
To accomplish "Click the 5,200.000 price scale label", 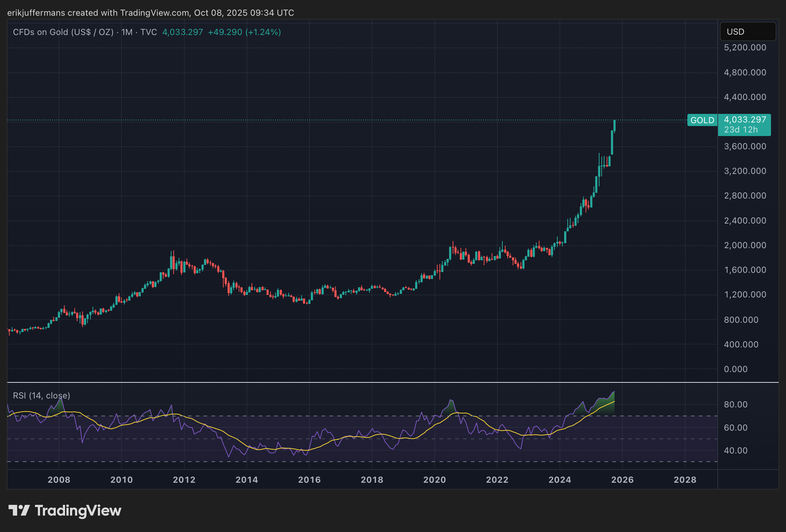I will (745, 47).
